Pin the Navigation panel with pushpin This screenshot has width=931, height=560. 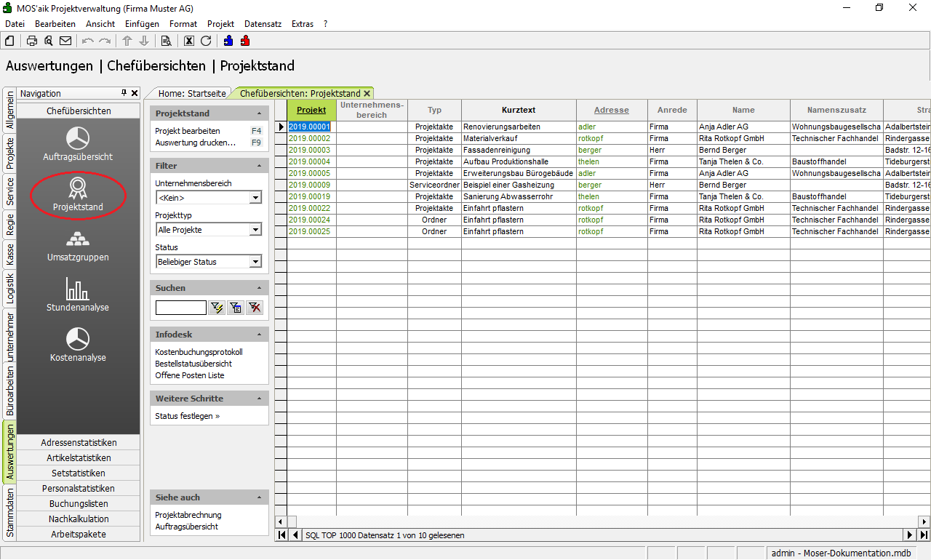click(124, 93)
